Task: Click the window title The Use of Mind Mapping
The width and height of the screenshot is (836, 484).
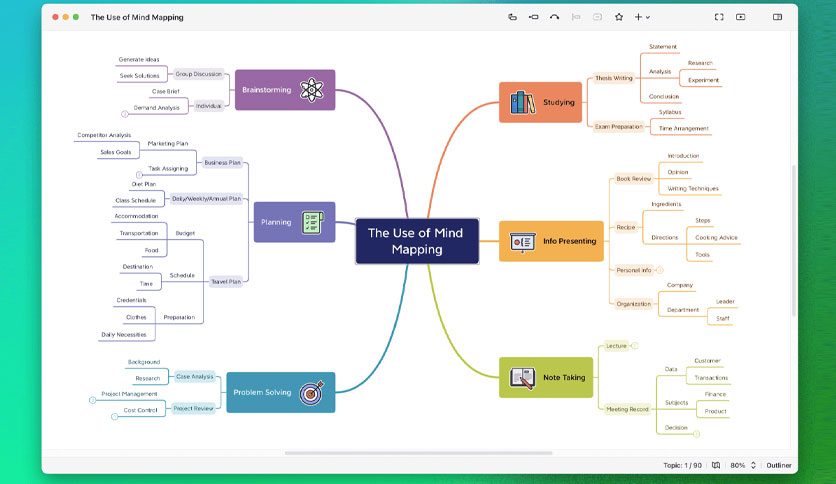Action: [137, 17]
